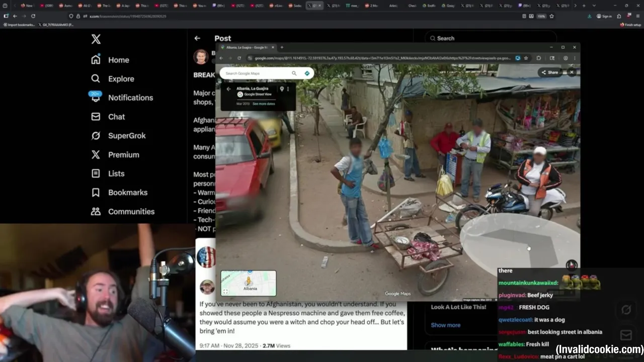Open a new tab in Chrome window
Screen dimensions: 644x362
pyautogui.click(x=282, y=47)
